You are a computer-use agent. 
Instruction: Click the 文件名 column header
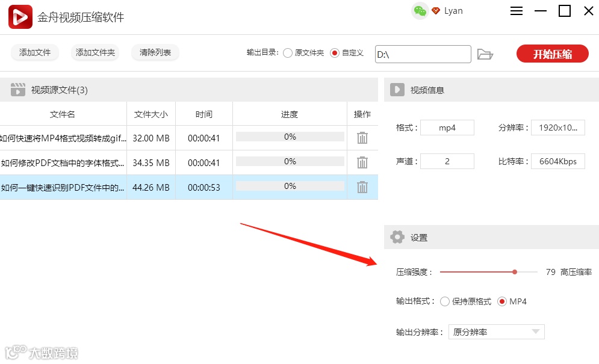click(63, 114)
